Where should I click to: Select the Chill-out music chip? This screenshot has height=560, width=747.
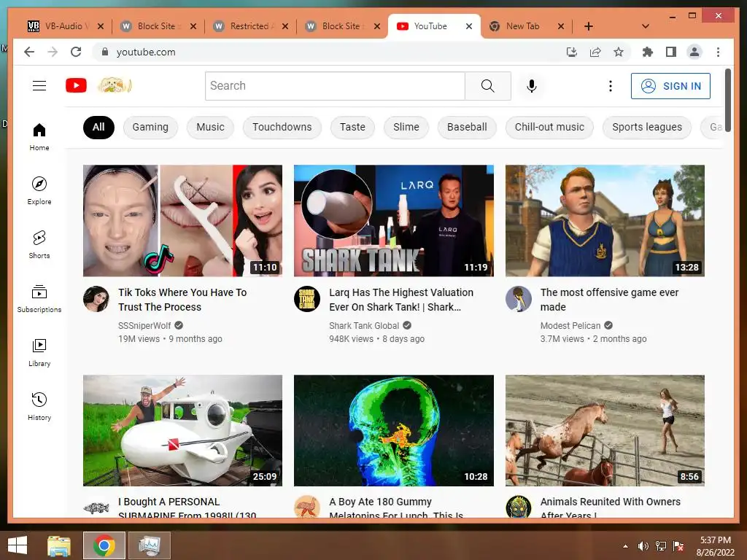[549, 127]
